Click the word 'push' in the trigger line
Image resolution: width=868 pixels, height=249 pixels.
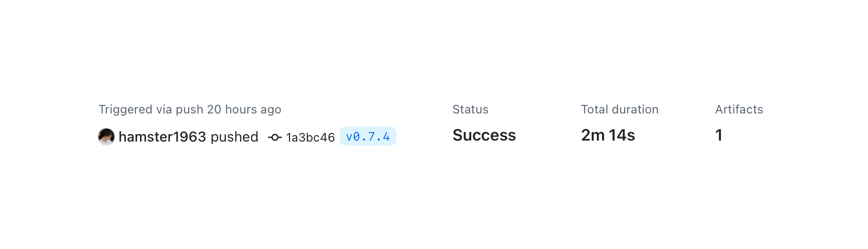tap(189, 109)
